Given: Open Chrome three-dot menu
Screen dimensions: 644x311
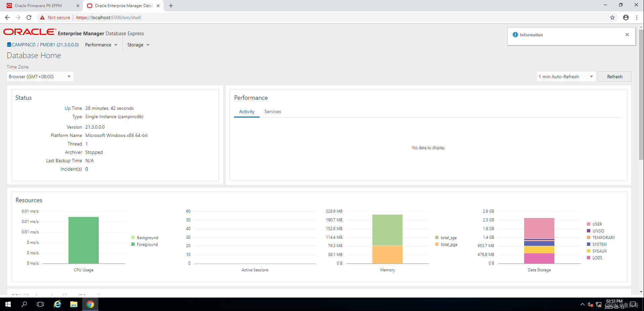Looking at the screenshot, I should (x=637, y=17).
